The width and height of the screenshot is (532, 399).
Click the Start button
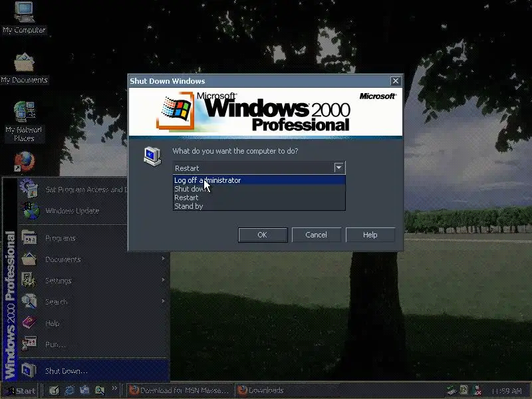(x=21, y=390)
